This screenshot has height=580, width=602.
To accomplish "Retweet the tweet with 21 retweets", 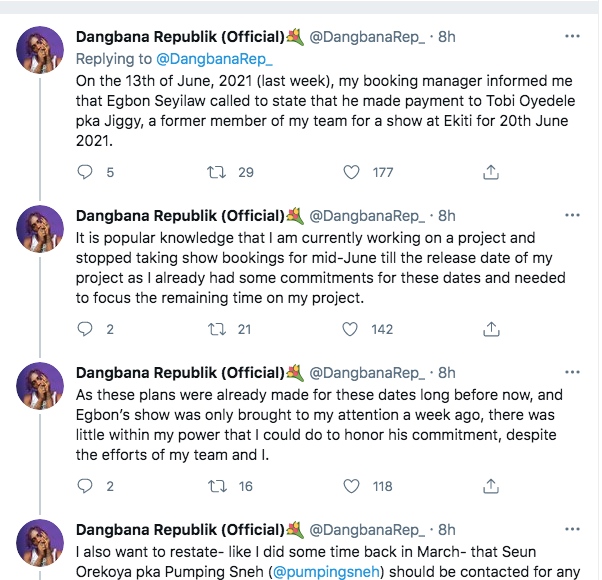I will (x=215, y=329).
